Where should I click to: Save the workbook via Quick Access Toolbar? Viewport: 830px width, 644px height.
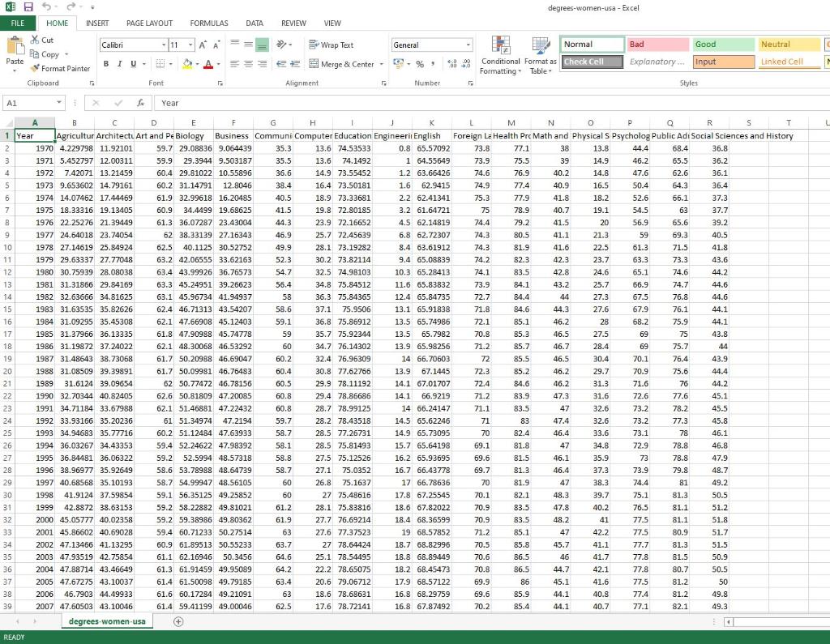[x=27, y=6]
